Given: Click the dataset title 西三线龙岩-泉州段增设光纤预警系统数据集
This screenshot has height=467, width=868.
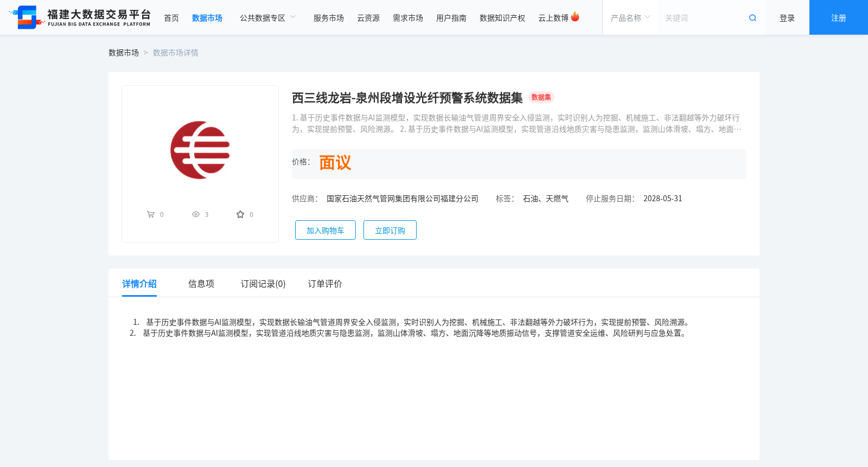Looking at the screenshot, I should (x=407, y=98).
